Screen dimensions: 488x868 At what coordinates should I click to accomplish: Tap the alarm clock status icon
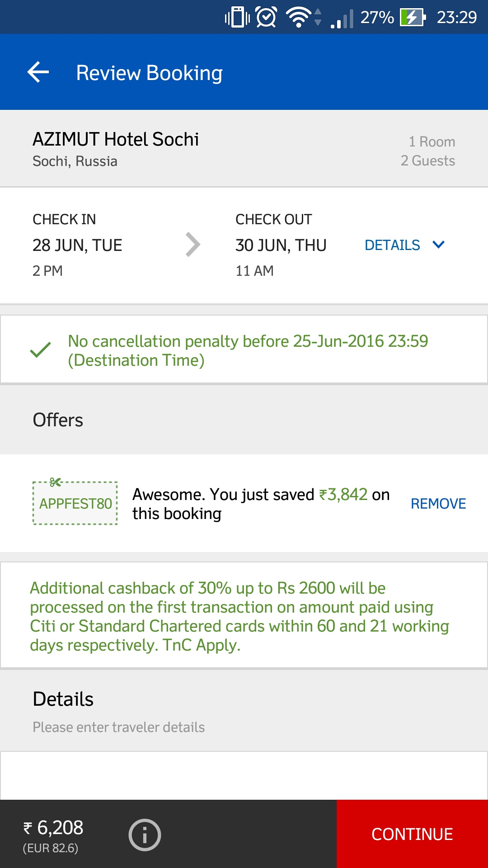(x=266, y=17)
